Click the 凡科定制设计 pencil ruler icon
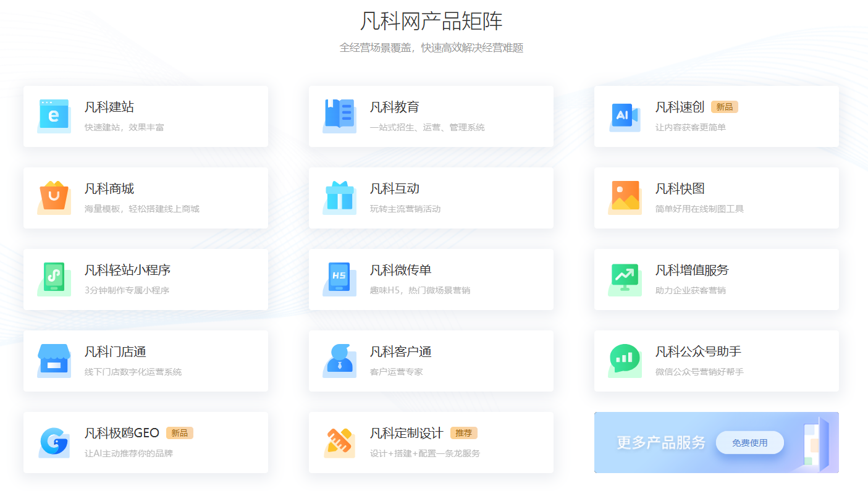868x491 pixels. point(339,442)
